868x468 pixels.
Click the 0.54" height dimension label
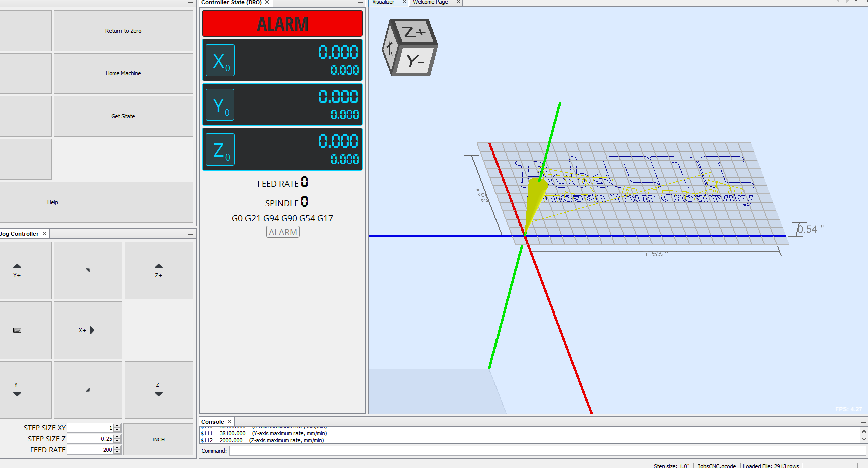[x=811, y=229]
